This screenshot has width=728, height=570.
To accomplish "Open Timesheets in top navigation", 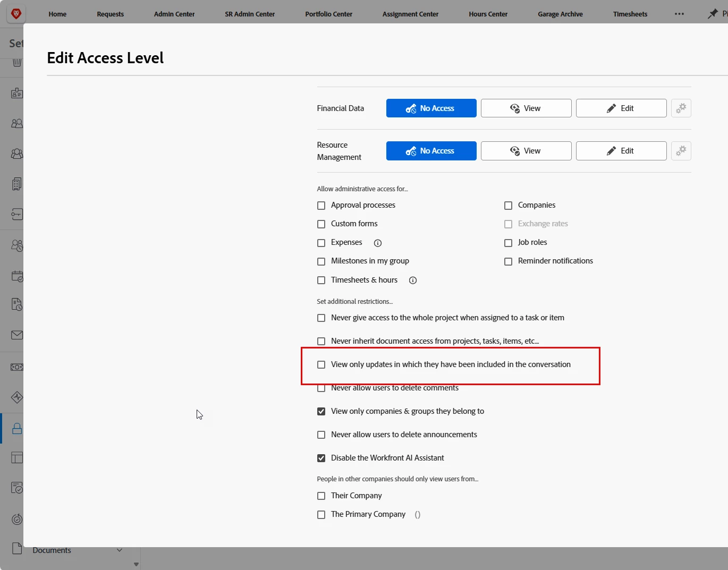I will [x=630, y=14].
